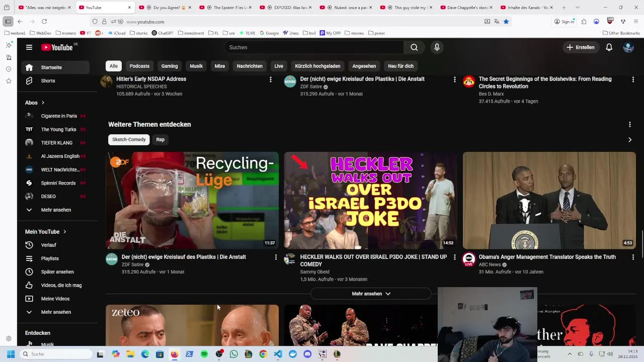Open Discord from the taskbar
The height and width of the screenshot is (362, 644).
[x=307, y=354]
